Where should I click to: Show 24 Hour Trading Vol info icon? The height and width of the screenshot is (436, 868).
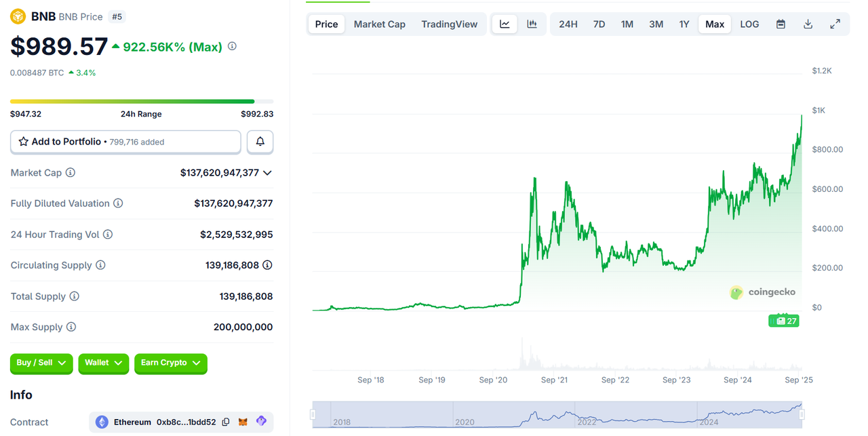tap(108, 235)
